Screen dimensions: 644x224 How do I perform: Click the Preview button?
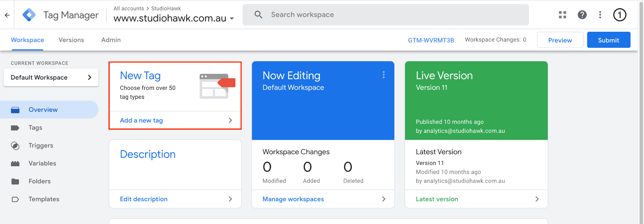(x=560, y=40)
